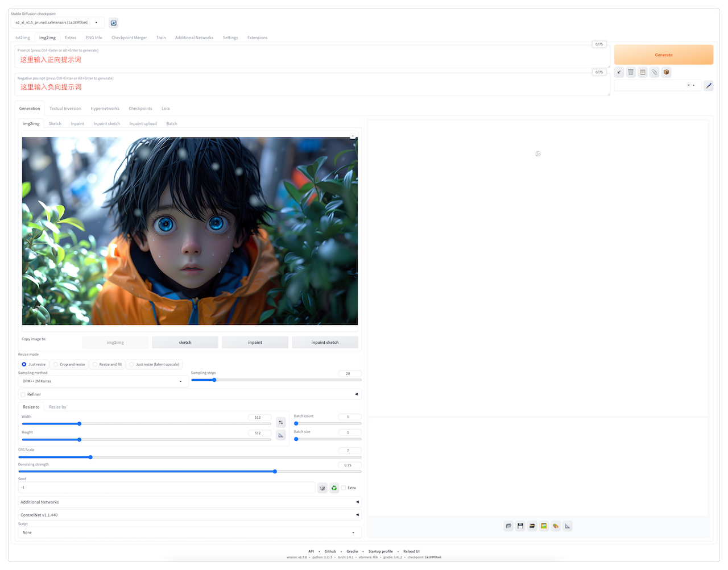Click the checkpoint refresh icon
This screenshot has width=728, height=570.
114,23
